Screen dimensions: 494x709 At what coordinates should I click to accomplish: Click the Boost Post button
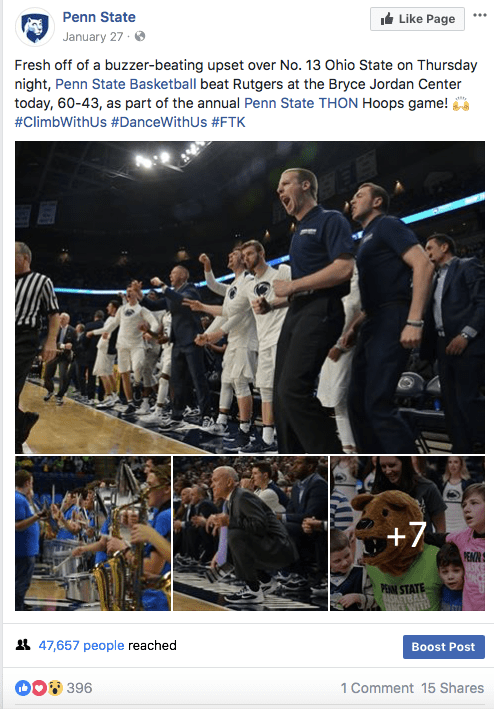(443, 647)
